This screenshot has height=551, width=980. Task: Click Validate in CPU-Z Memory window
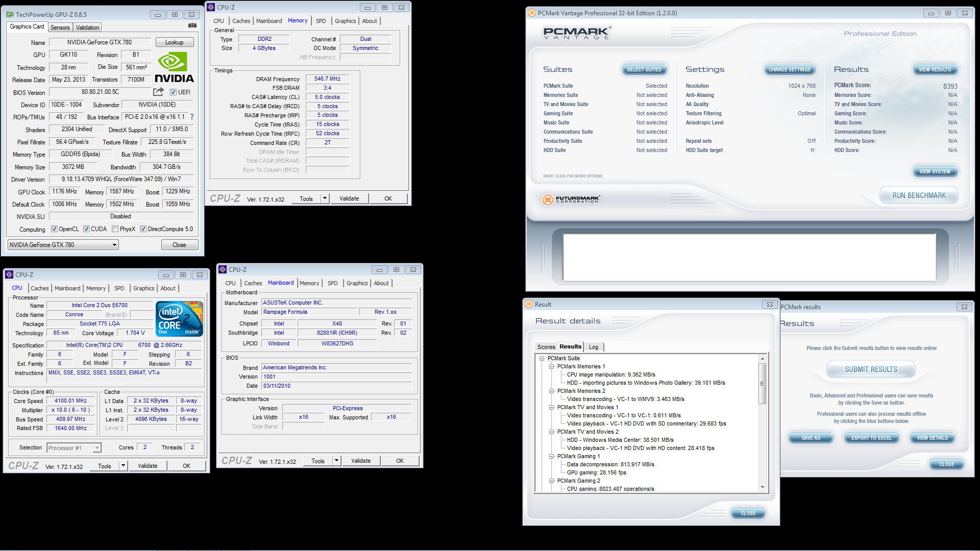tap(349, 198)
